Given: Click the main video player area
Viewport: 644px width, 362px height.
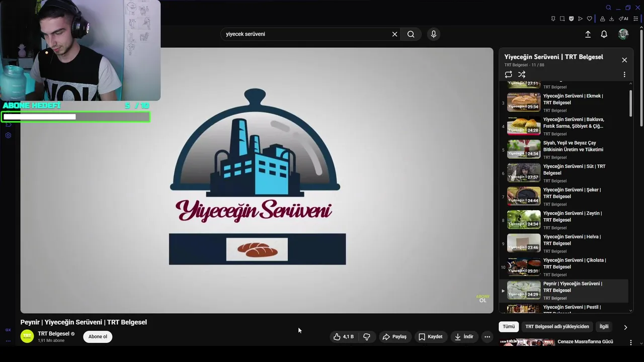Looking at the screenshot, I should (x=257, y=180).
